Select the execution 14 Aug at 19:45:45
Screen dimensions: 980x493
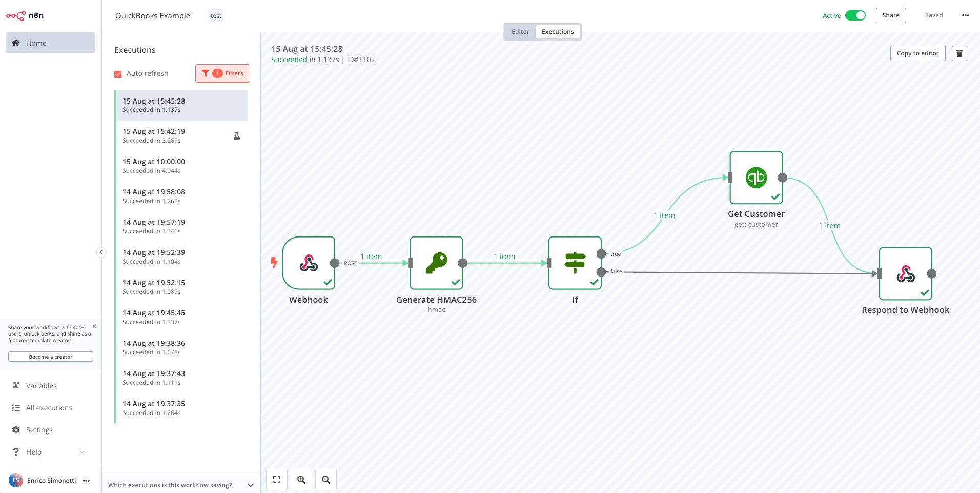182,317
